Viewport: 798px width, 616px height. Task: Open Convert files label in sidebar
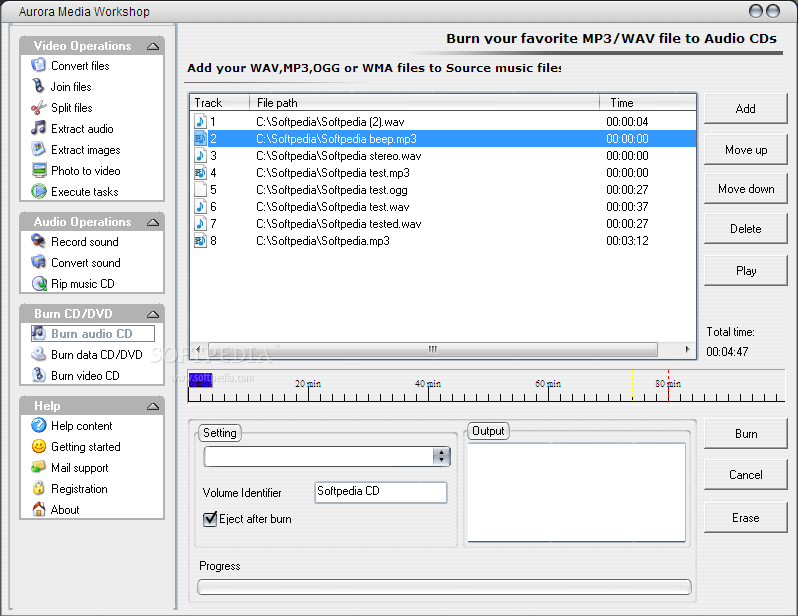(80, 66)
